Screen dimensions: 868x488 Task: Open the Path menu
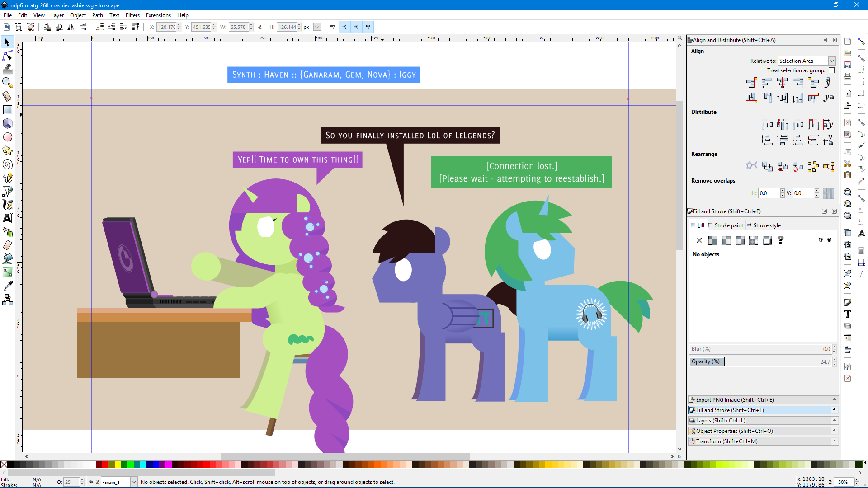[x=98, y=15]
